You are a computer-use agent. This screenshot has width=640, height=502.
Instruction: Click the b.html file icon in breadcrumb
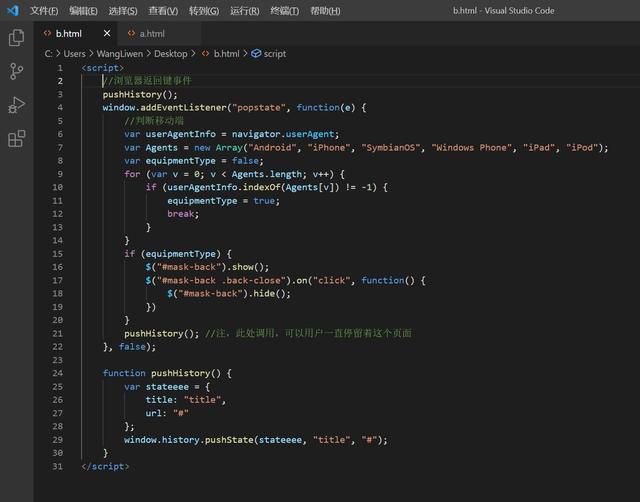(206, 53)
